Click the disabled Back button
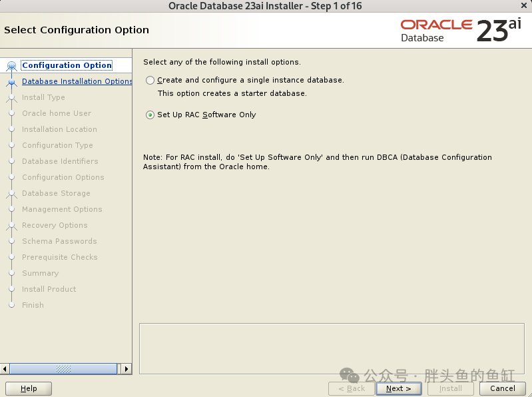The height and width of the screenshot is (397, 532). tap(352, 388)
